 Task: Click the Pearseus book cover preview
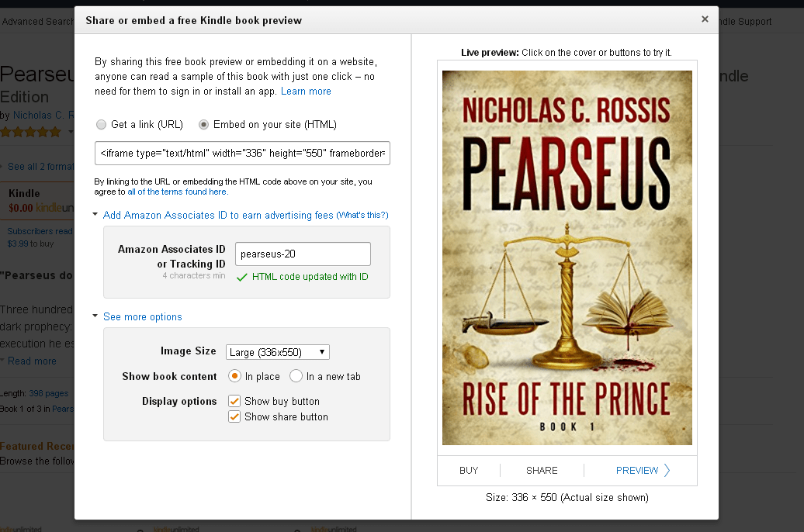tap(567, 258)
